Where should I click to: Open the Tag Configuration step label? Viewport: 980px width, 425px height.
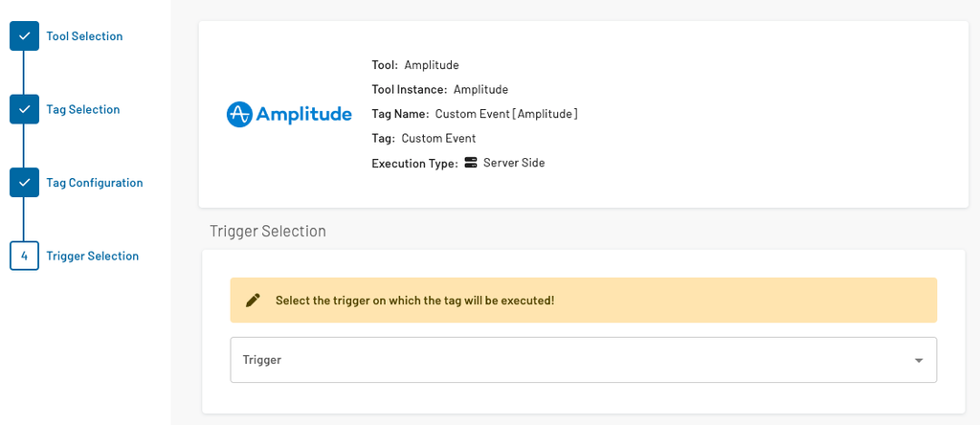pos(95,183)
